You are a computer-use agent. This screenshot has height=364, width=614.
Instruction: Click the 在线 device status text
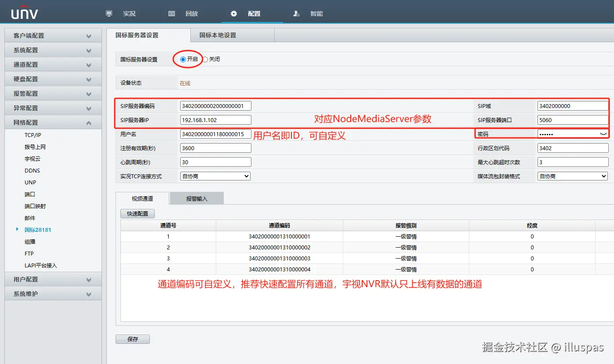tap(185, 83)
